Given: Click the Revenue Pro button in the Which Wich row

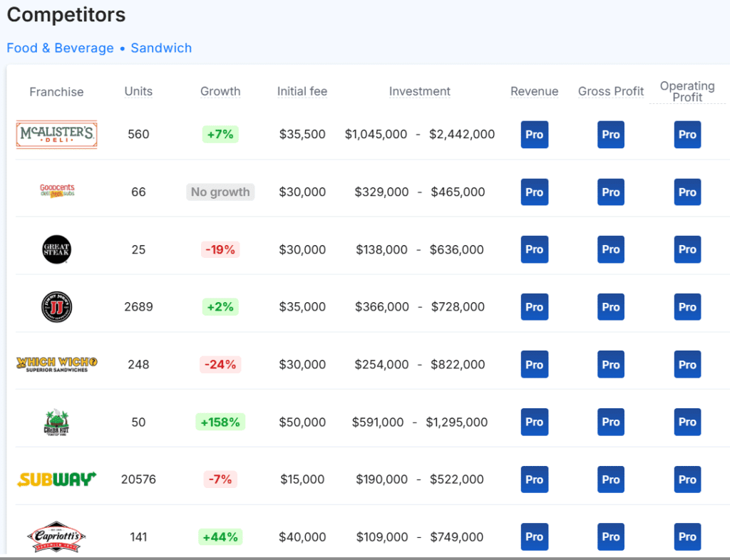Looking at the screenshot, I should (x=535, y=365).
